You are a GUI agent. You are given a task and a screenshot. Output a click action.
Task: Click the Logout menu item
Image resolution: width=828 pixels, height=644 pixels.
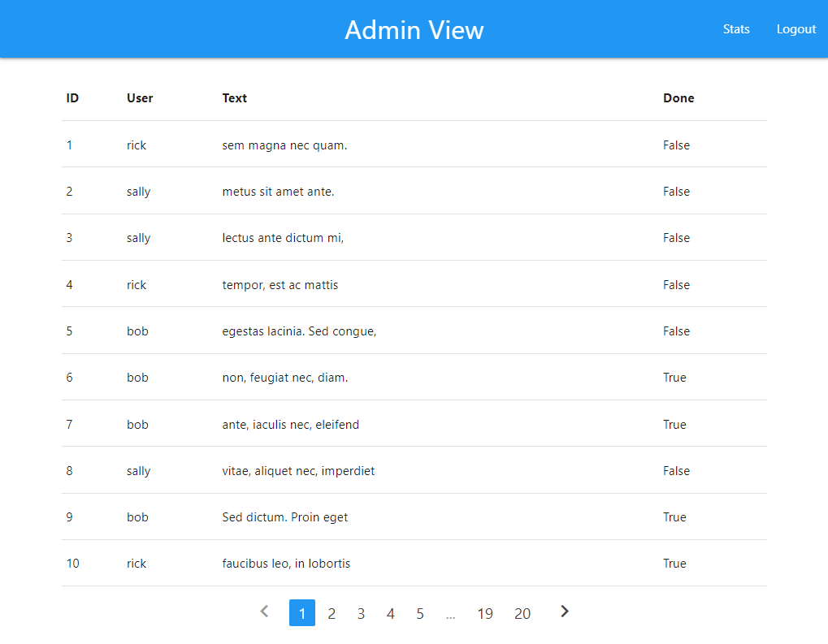pyautogui.click(x=795, y=29)
